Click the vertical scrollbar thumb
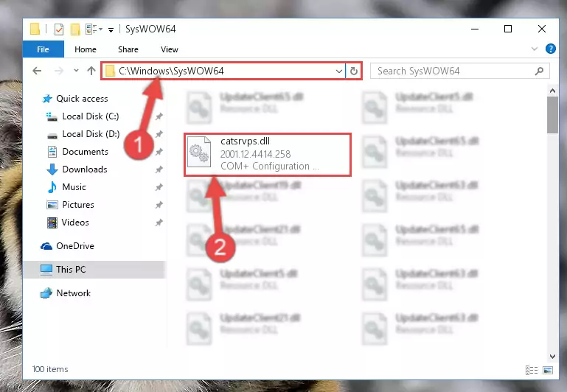The height and width of the screenshot is (392, 567). (x=552, y=115)
